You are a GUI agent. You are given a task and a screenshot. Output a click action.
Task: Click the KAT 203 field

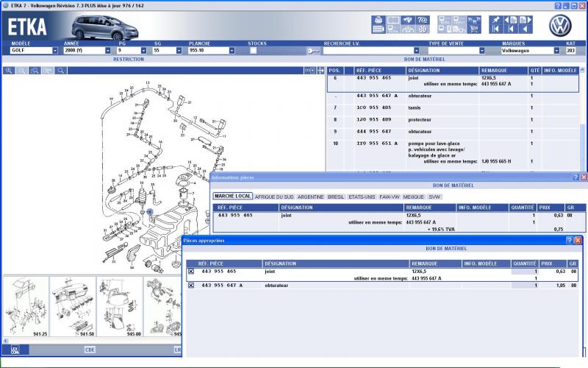coord(570,51)
